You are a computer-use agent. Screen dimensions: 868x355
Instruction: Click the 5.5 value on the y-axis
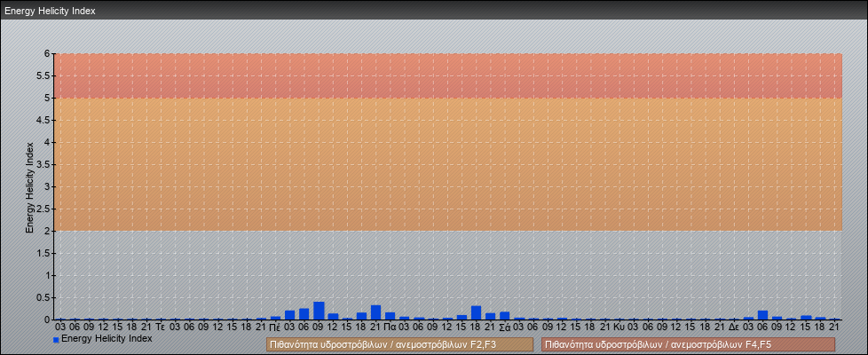[x=46, y=75]
